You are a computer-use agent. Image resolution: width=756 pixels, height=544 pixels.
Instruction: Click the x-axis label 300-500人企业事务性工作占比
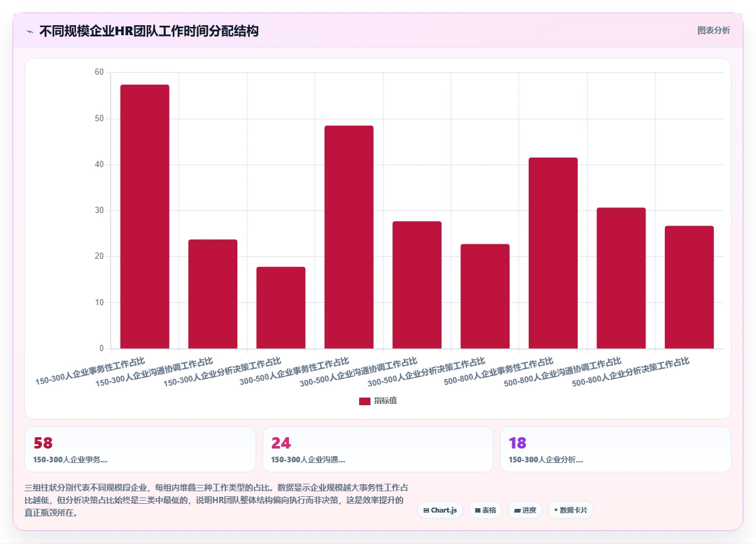tap(294, 371)
